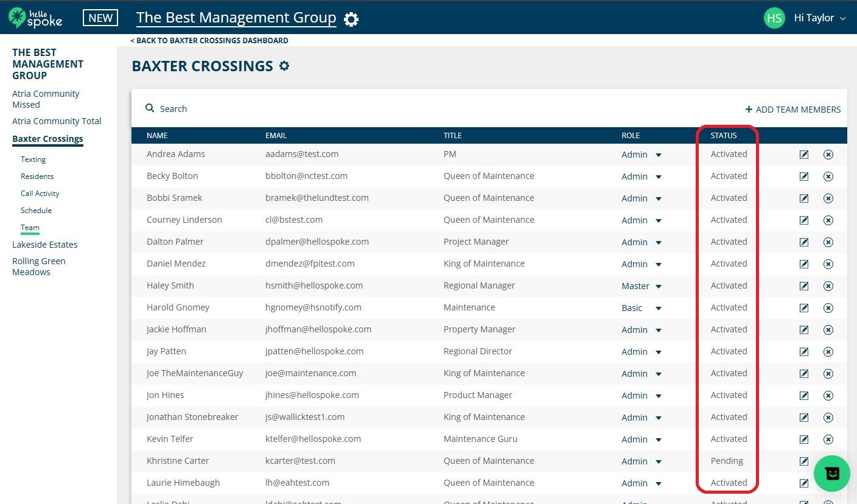Open Baxter Crossings settings gear icon
The height and width of the screenshot is (504, 857).
(x=284, y=66)
